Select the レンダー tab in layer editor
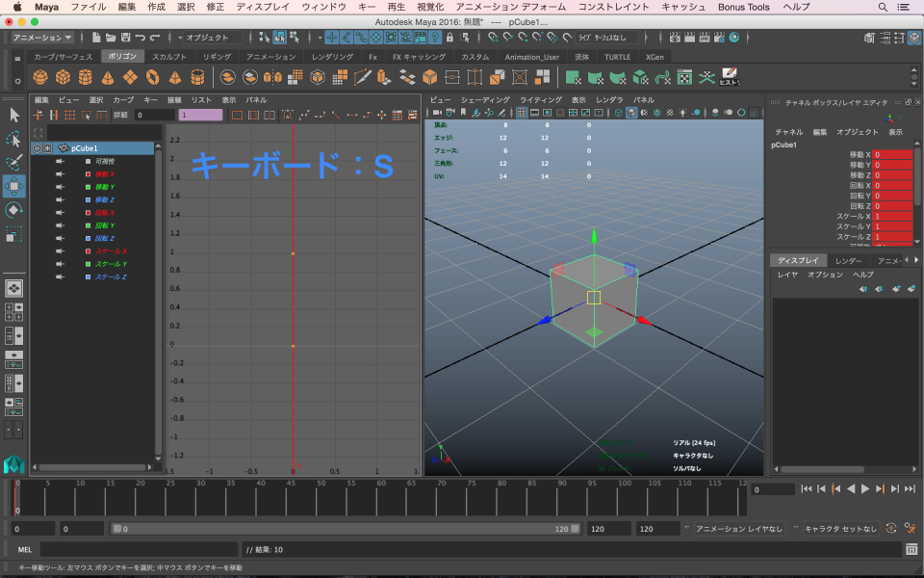The image size is (924, 578). coord(848,261)
